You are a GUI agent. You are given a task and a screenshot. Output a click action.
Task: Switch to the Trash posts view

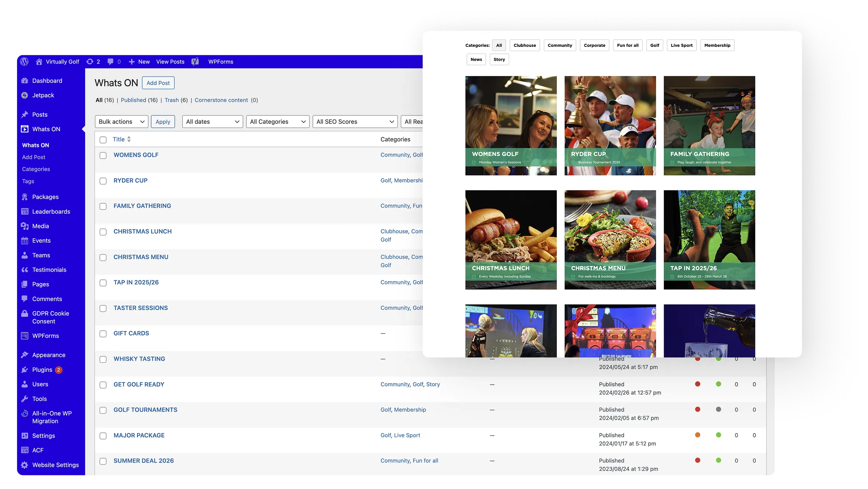[x=171, y=100]
